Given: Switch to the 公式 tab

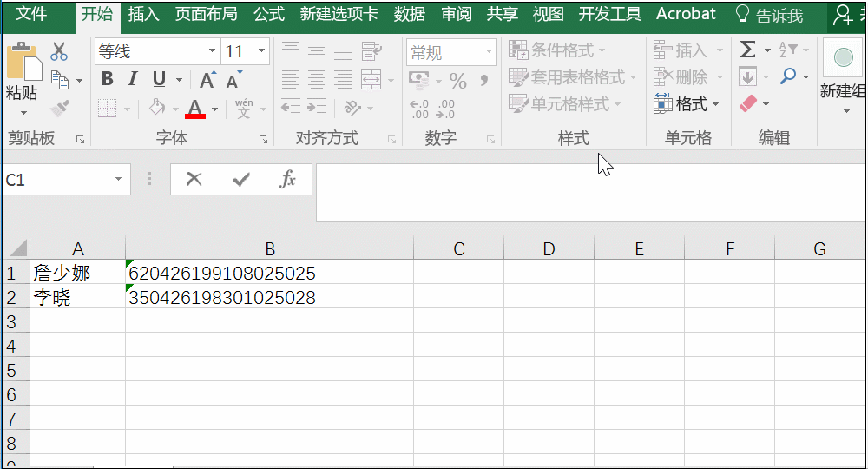Looking at the screenshot, I should point(269,14).
